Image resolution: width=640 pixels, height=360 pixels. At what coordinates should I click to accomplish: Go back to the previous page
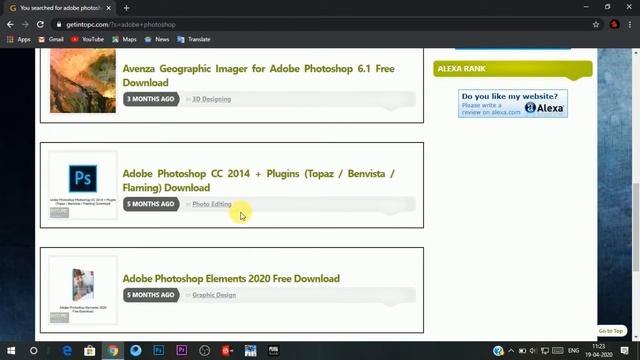point(10,24)
